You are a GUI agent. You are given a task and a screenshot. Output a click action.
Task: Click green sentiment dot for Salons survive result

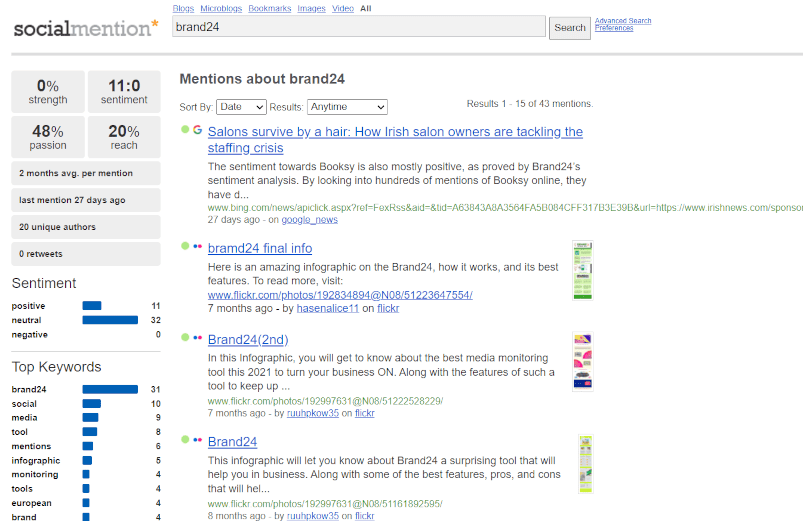pyautogui.click(x=185, y=129)
